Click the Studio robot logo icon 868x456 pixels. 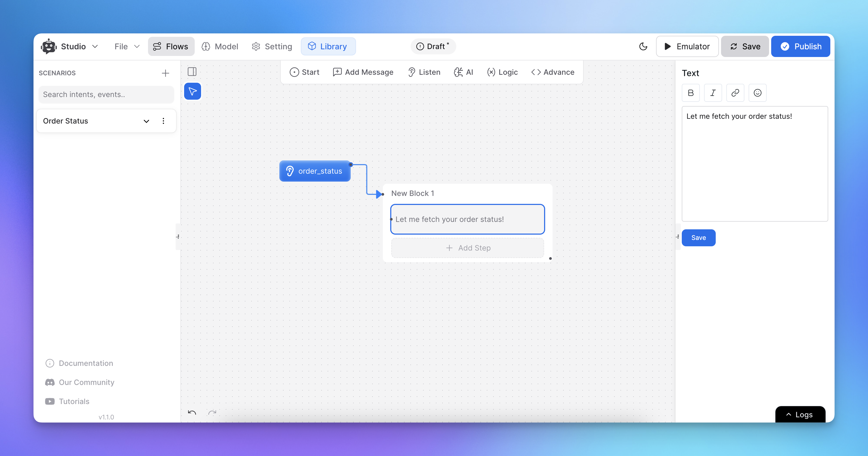(49, 46)
